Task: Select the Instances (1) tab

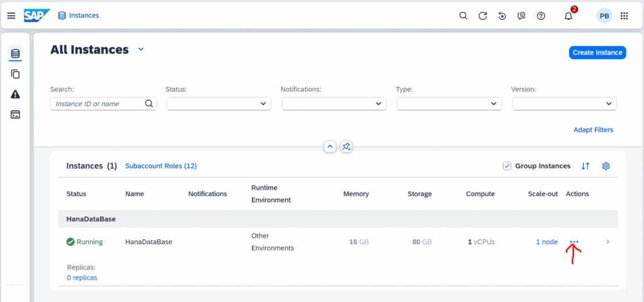Action: coord(92,166)
